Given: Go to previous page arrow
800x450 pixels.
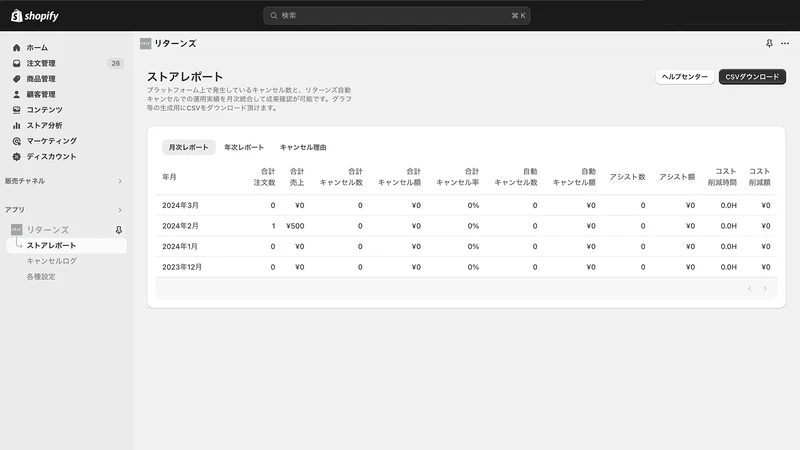Looking at the screenshot, I should coord(749,289).
